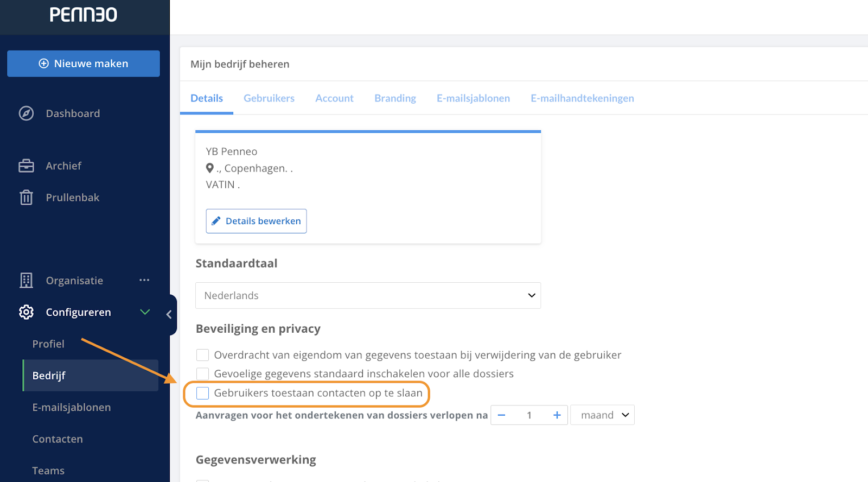Click the Dashboard compass icon
Screen dimensions: 868x482
click(26, 113)
